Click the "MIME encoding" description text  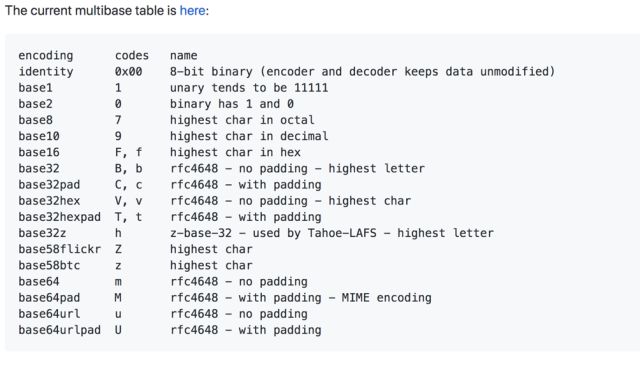pyautogui.click(x=387, y=298)
